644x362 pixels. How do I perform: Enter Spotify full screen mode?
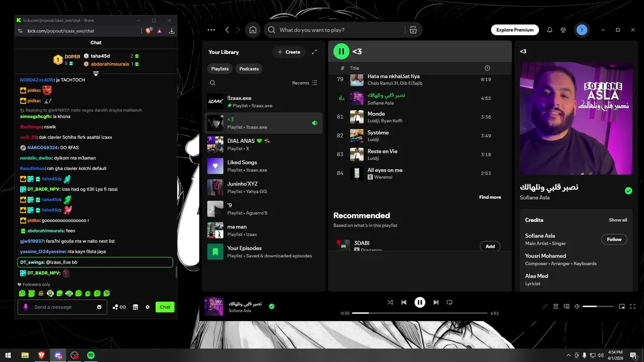point(633,306)
